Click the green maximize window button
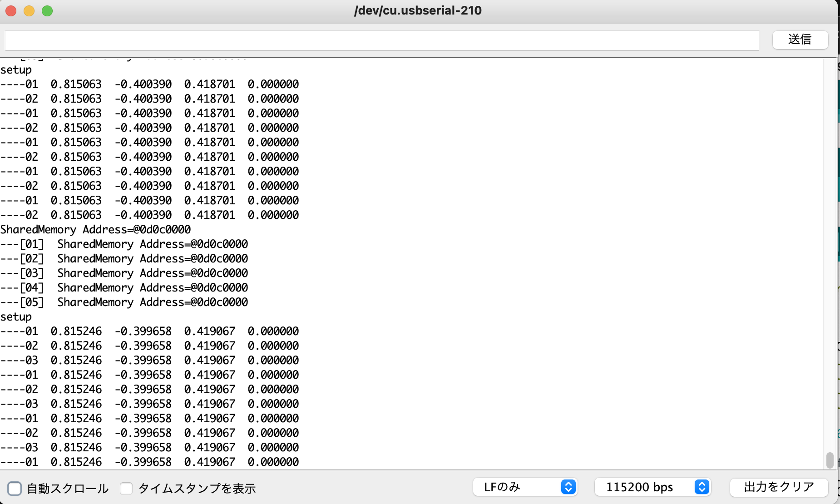 coord(47,11)
